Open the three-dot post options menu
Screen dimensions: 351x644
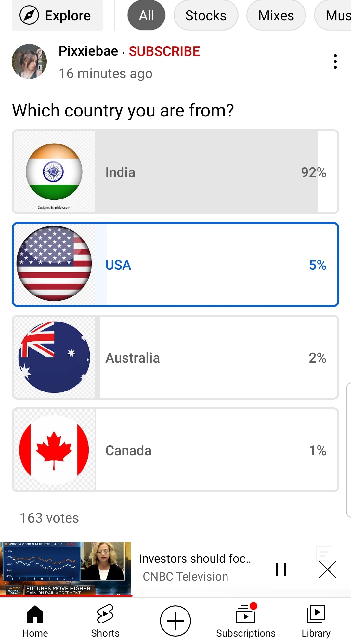point(335,62)
